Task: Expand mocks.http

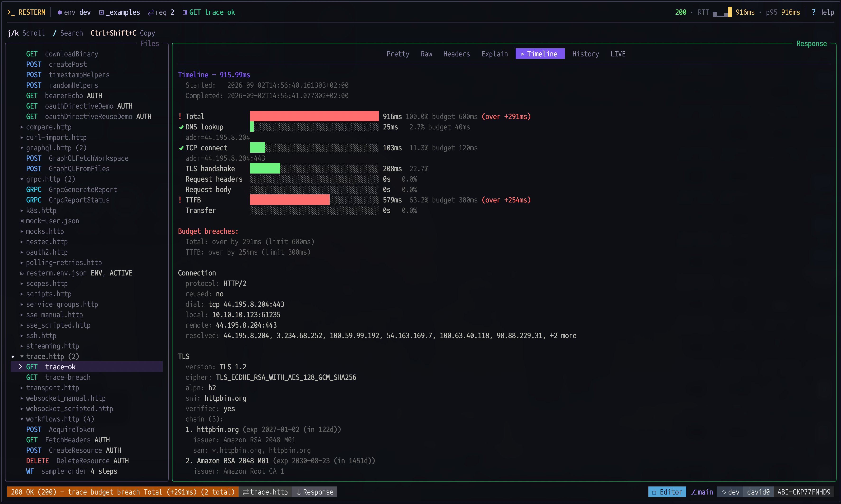Action: (x=22, y=231)
